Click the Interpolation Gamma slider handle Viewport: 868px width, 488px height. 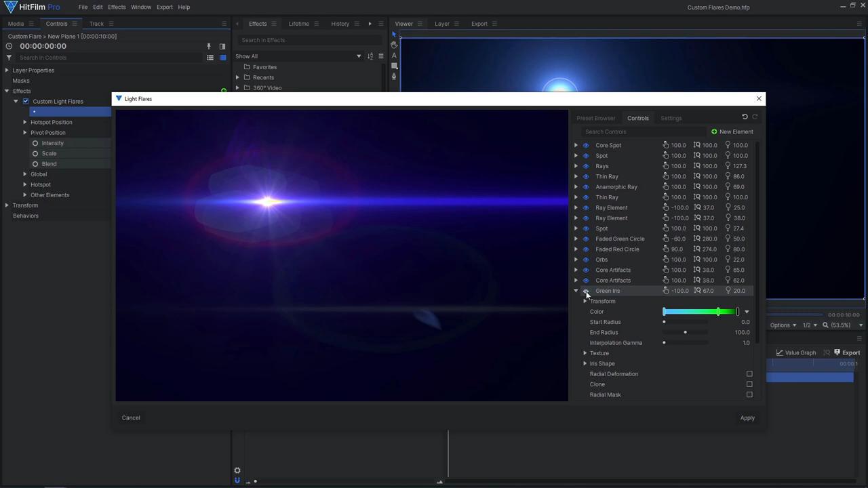click(664, 343)
